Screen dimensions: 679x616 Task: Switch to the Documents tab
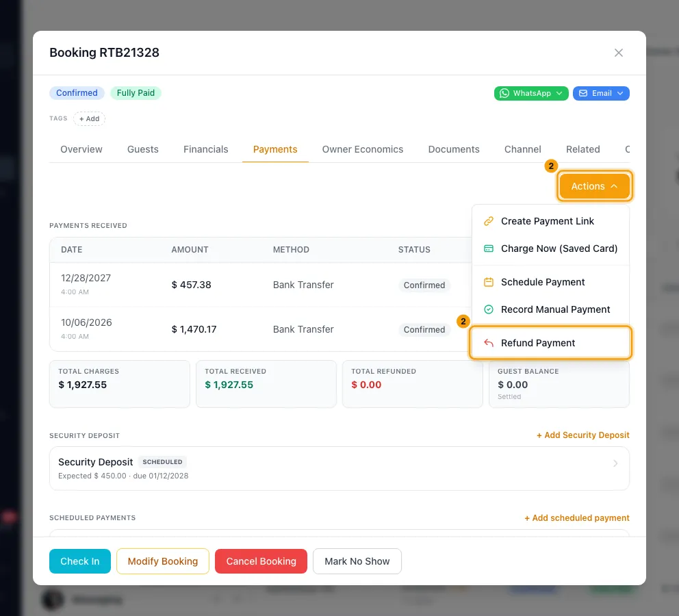453,149
